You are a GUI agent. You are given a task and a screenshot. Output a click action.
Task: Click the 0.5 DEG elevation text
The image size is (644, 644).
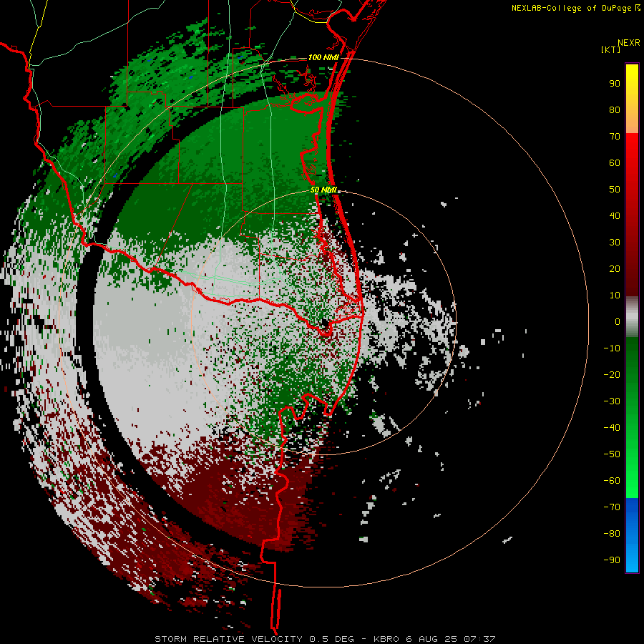pyautogui.click(x=331, y=639)
